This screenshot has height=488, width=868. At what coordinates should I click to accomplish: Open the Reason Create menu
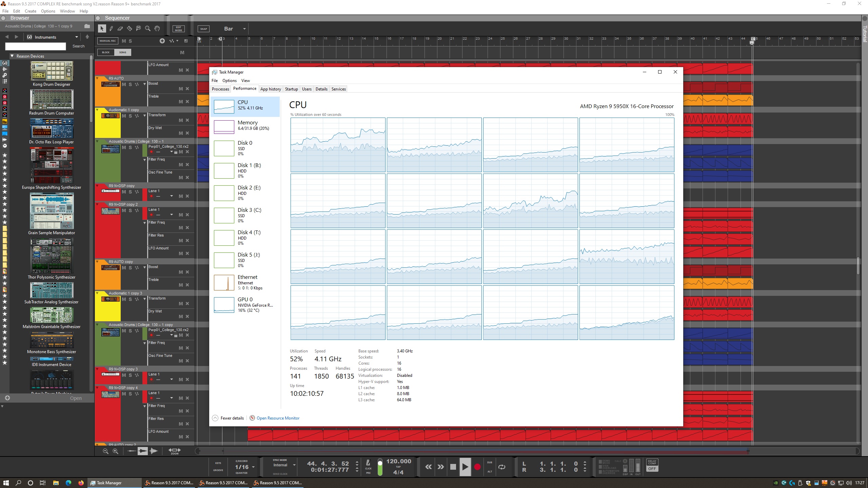pyautogui.click(x=31, y=11)
